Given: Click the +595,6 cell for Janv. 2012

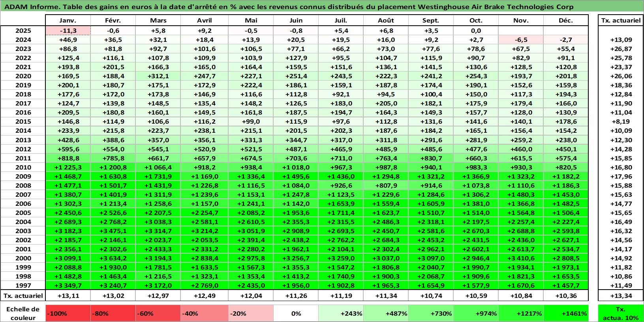Looking at the screenshot, I should pyautogui.click(x=68, y=149).
